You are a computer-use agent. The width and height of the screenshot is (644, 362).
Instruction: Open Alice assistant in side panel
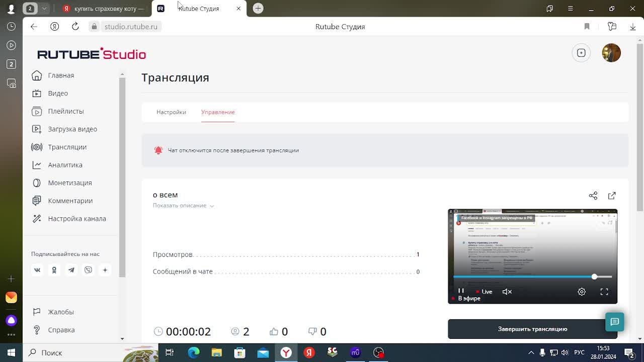(x=11, y=320)
